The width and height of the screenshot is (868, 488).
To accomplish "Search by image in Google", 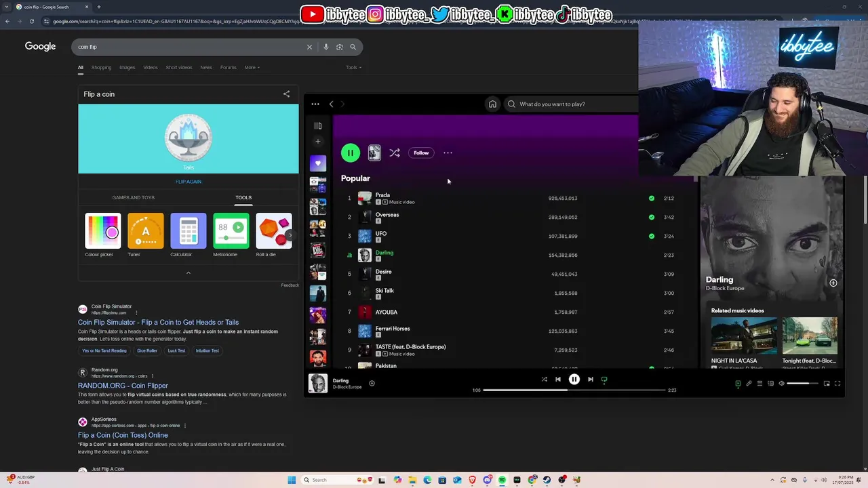I will 340,47.
